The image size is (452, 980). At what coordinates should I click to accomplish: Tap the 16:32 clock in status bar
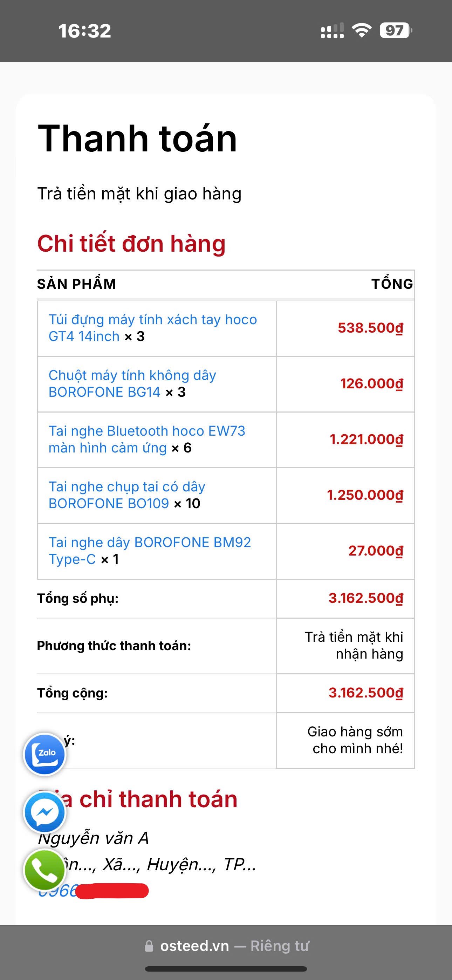(84, 31)
